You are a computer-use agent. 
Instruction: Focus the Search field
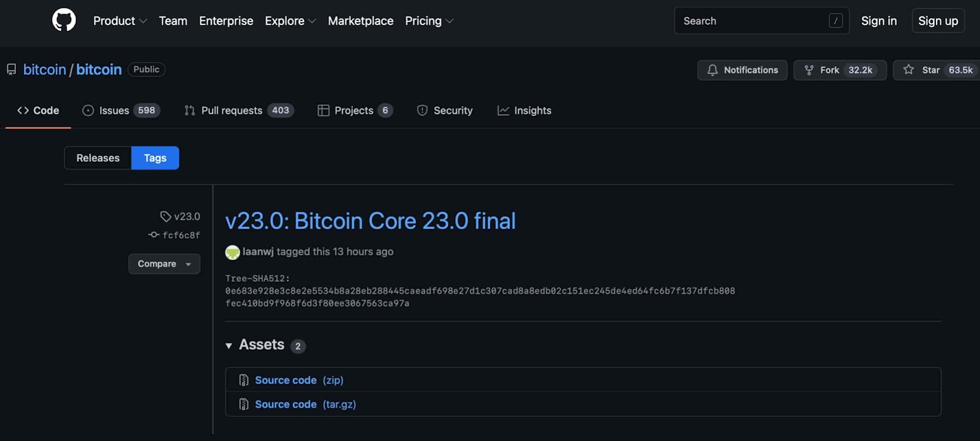(x=761, y=21)
